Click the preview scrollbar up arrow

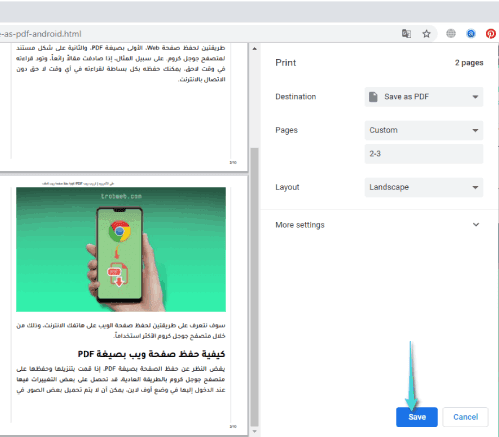[x=255, y=49]
